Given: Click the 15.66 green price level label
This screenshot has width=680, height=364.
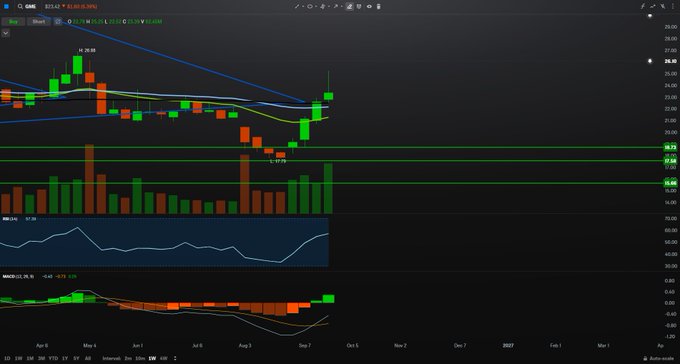Looking at the screenshot, I should (x=670, y=183).
